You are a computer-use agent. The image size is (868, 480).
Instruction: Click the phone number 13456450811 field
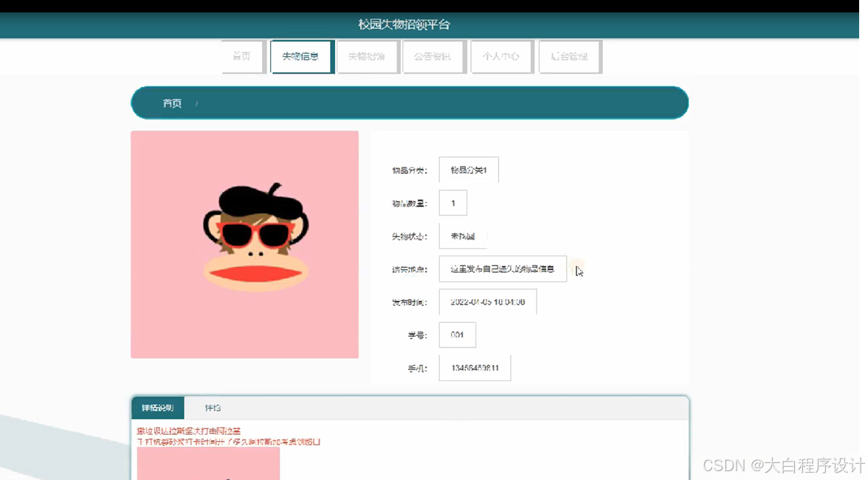tap(475, 368)
